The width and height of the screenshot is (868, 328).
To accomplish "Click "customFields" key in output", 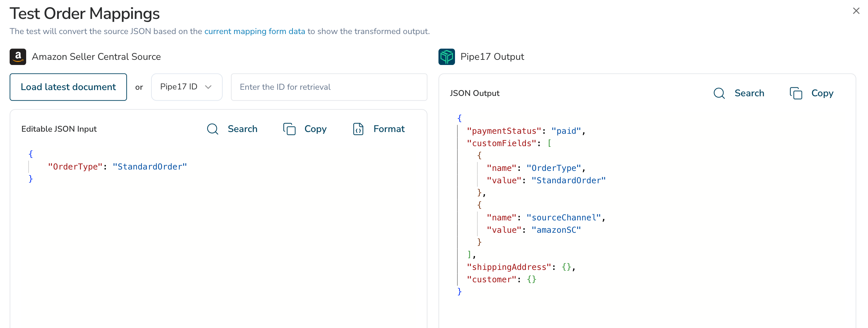I will click(501, 143).
